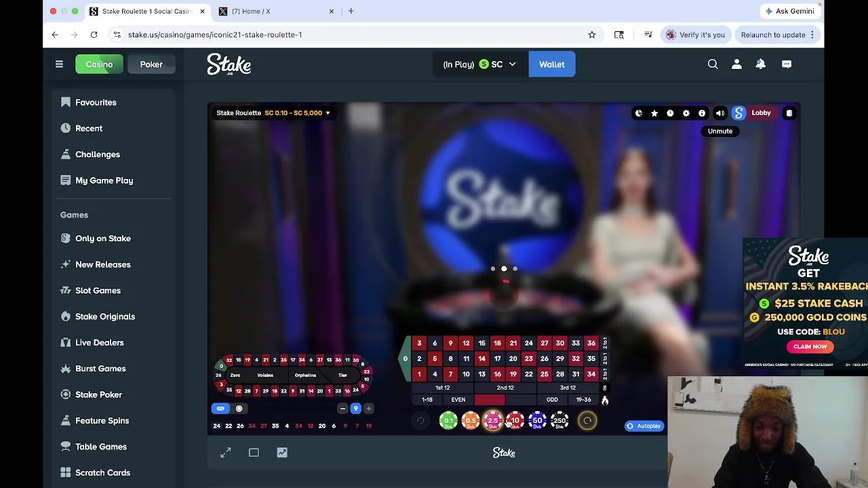Place a bet on green 0
Screen dimensions: 868x488
[x=405, y=359]
